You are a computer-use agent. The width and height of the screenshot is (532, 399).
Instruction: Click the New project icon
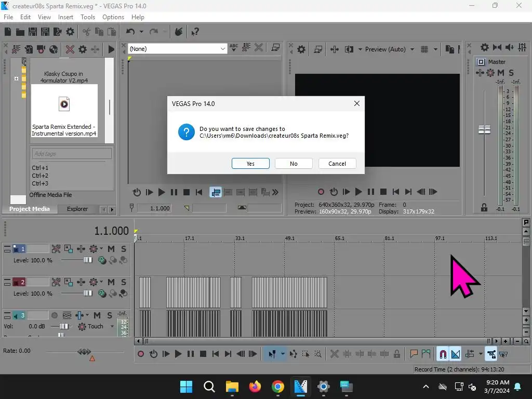pyautogui.click(x=8, y=32)
